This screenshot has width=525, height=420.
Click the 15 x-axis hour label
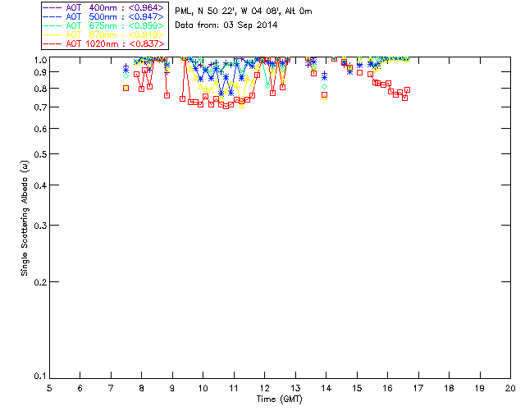click(x=357, y=388)
